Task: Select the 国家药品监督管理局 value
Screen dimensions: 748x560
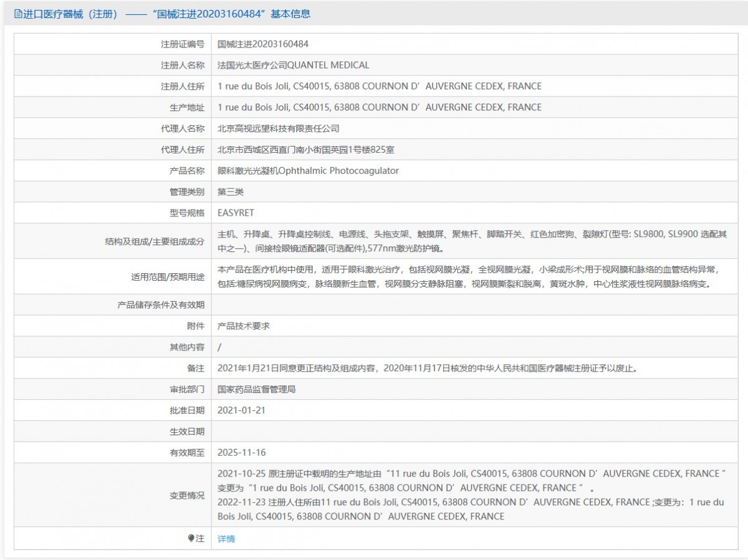Action: tap(257, 389)
